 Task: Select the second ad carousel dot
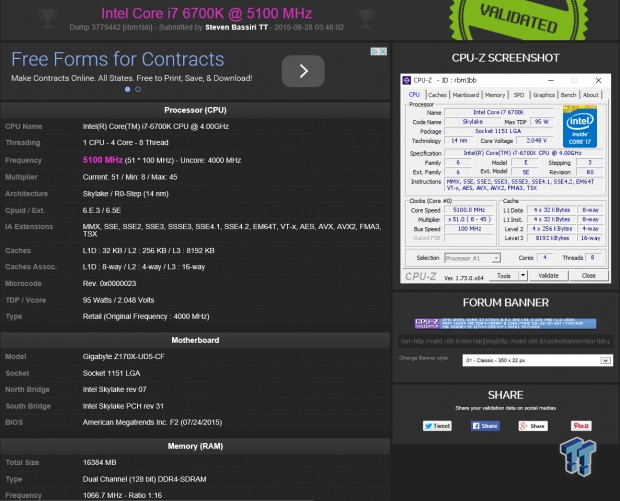click(x=138, y=89)
